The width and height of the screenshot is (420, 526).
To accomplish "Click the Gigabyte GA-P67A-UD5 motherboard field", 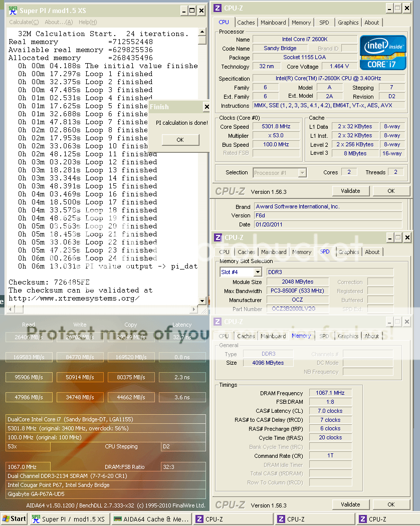I will point(106,494).
